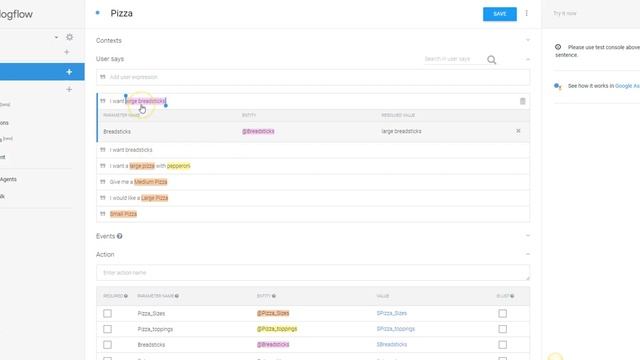Click quote icon of 'Give me a' row
Viewport: 640px width, 360px height.
pyautogui.click(x=103, y=182)
